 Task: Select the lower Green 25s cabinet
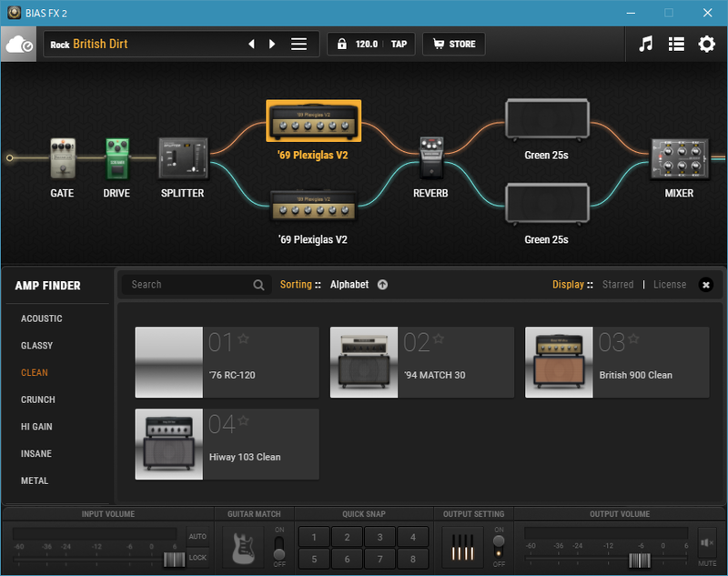pos(548,204)
